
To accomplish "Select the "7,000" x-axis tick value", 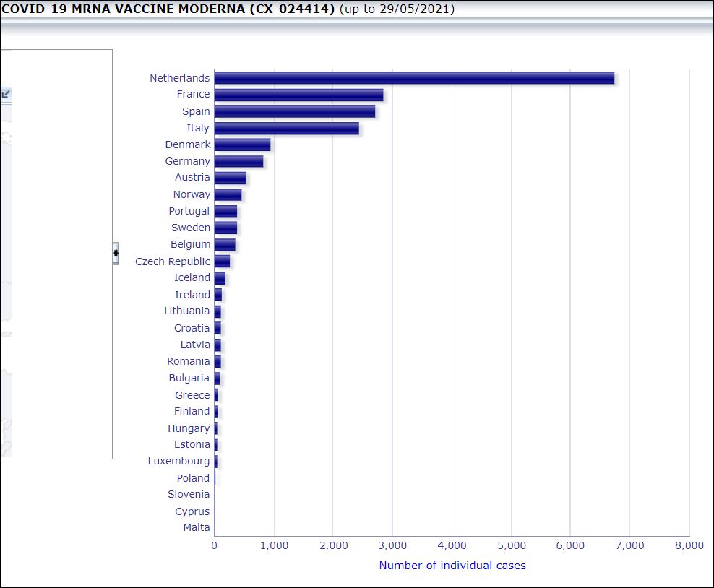I will coord(629,545).
